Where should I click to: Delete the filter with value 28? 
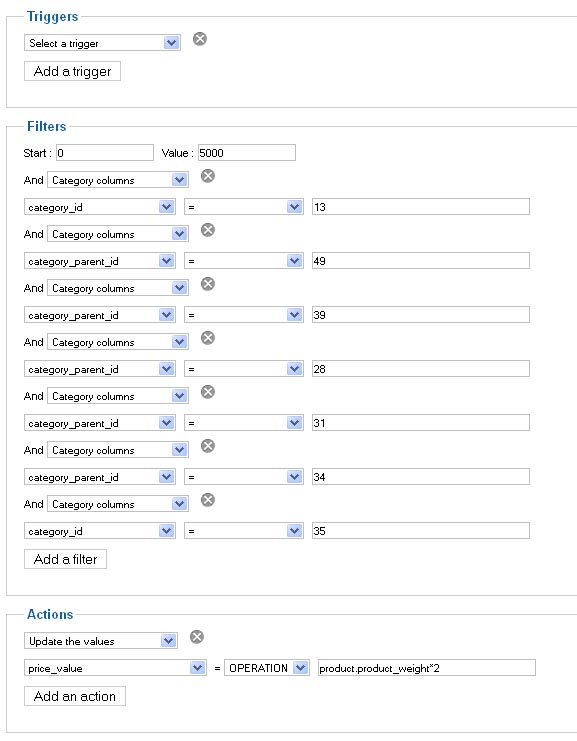pyautogui.click(x=208, y=337)
